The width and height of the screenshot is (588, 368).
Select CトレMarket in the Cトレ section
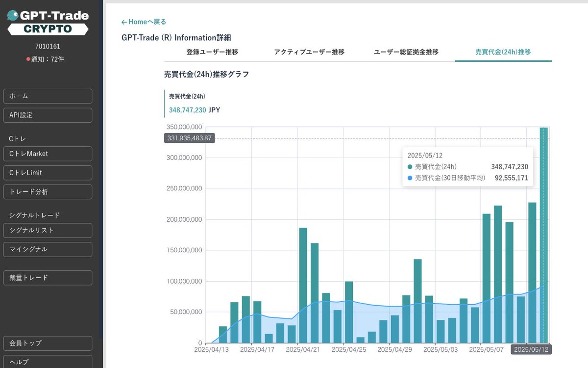click(48, 154)
